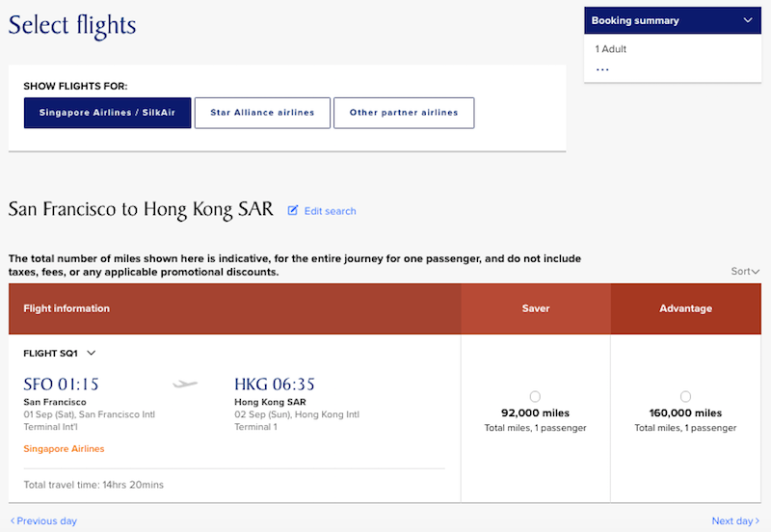Click the 92,000 miles text
Screen dimensions: 771x532
(x=535, y=413)
